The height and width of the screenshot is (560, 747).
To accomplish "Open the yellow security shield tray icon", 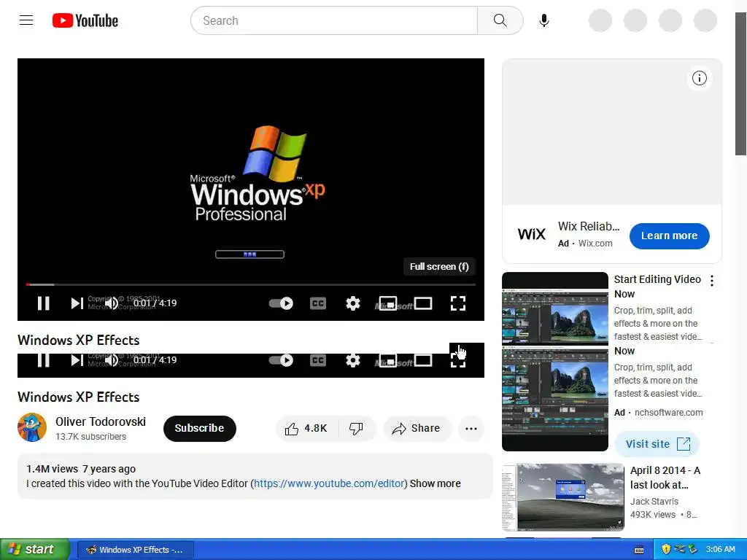I will pyautogui.click(x=666, y=550).
